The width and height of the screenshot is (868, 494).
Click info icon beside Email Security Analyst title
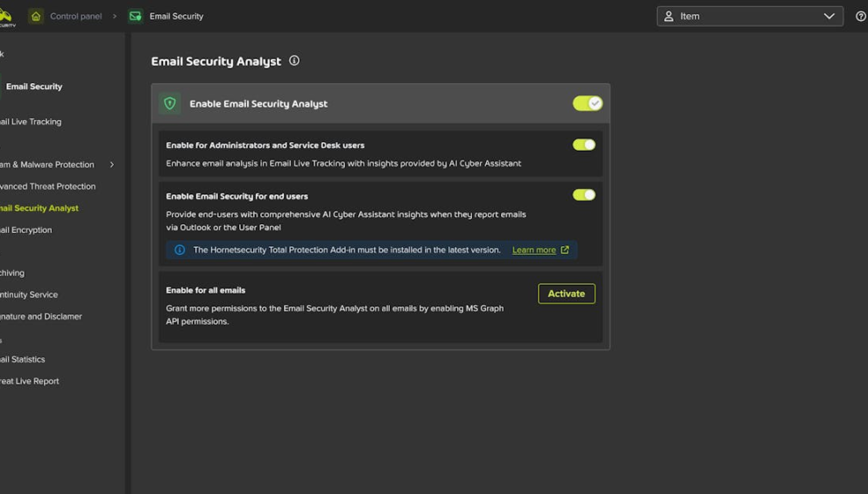click(294, 61)
